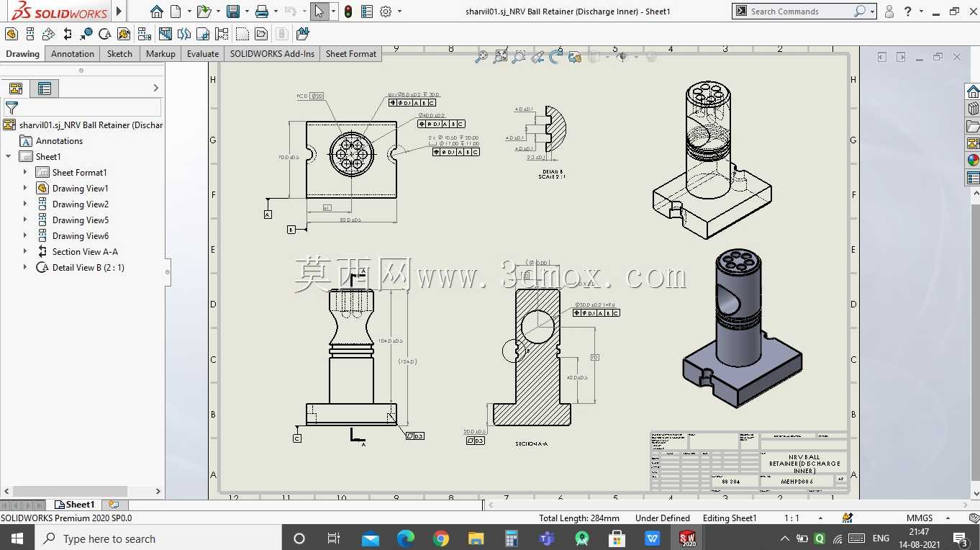Select Drawing View5 in the tree
The image size is (980, 550).
[x=80, y=220]
